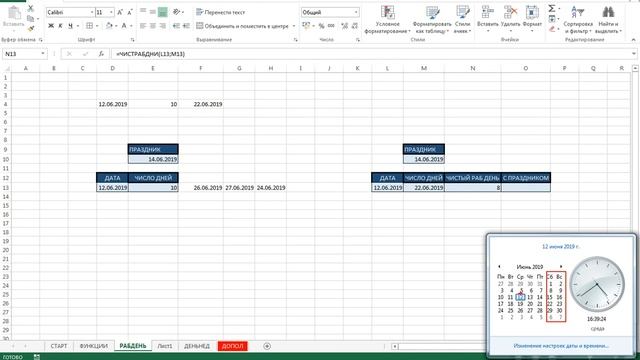Image resolution: width=640 pixels, height=360 pixels.
Task: Toggle the highlighted bottom align button
Action: coord(162,12)
